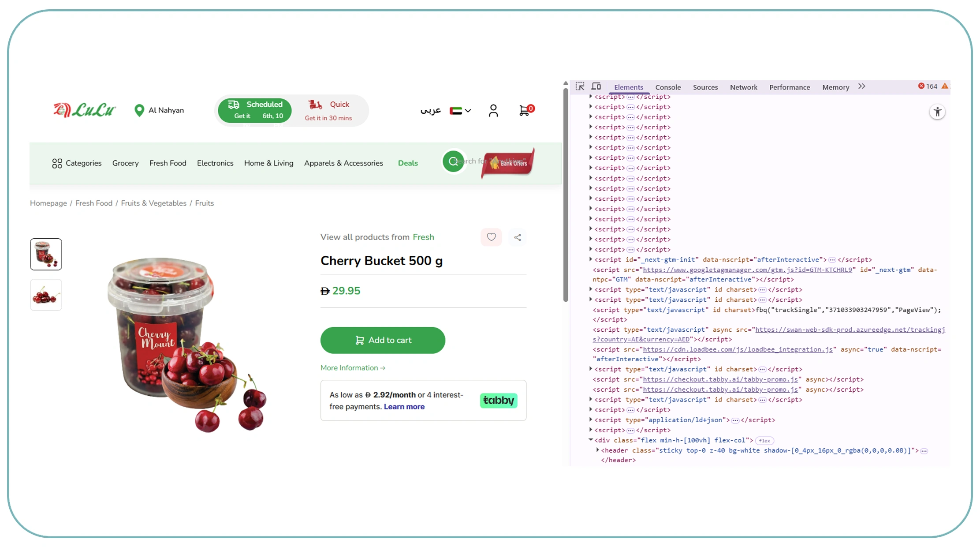Click the accessibility icon in DevTools panel
This screenshot has height=547, width=980.
[x=938, y=112]
